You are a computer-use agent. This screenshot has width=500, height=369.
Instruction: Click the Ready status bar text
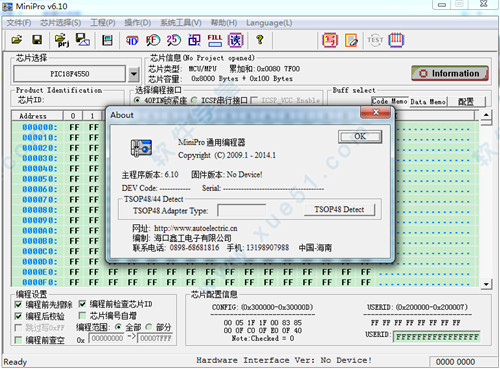15,362
